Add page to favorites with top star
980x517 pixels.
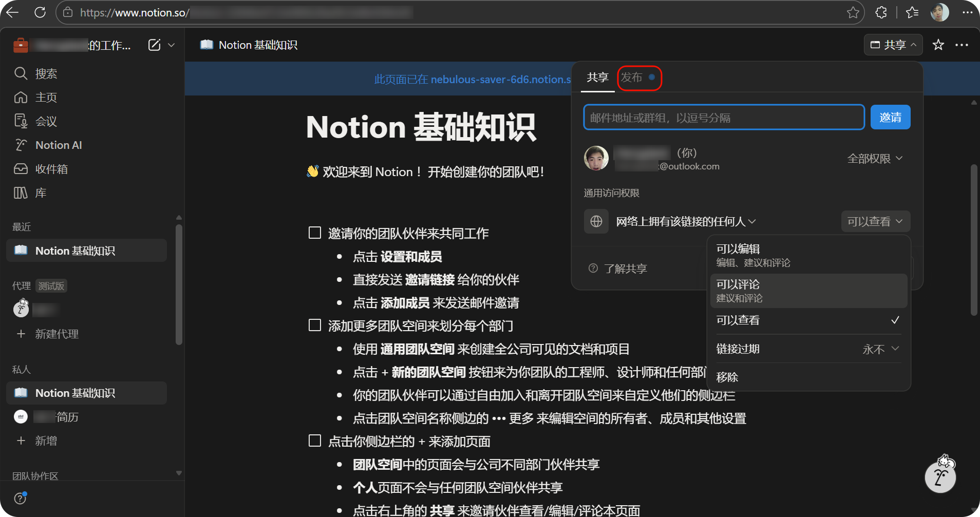pyautogui.click(x=938, y=45)
